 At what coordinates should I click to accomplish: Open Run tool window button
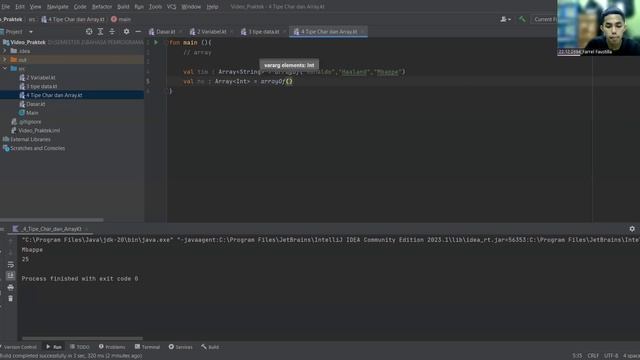tap(53, 347)
